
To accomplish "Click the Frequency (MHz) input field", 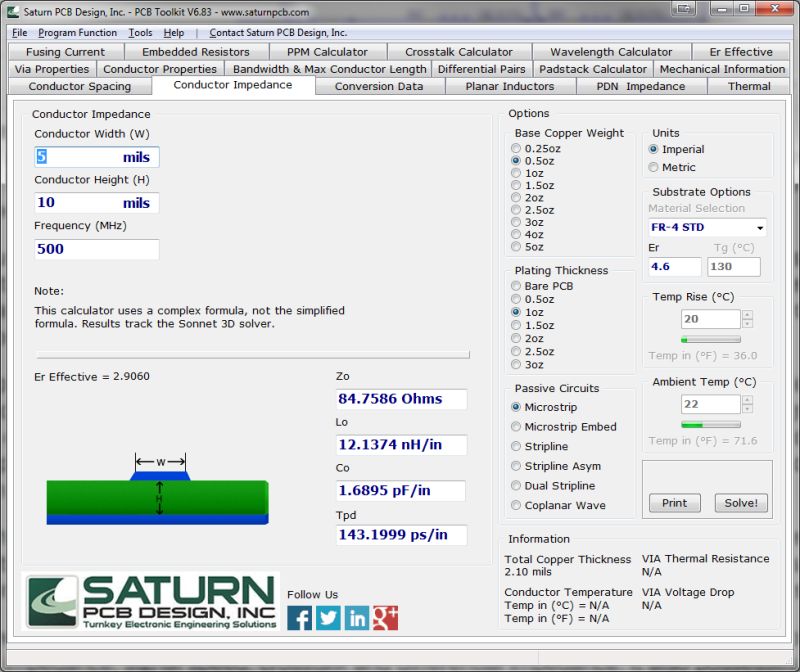I will pos(96,249).
